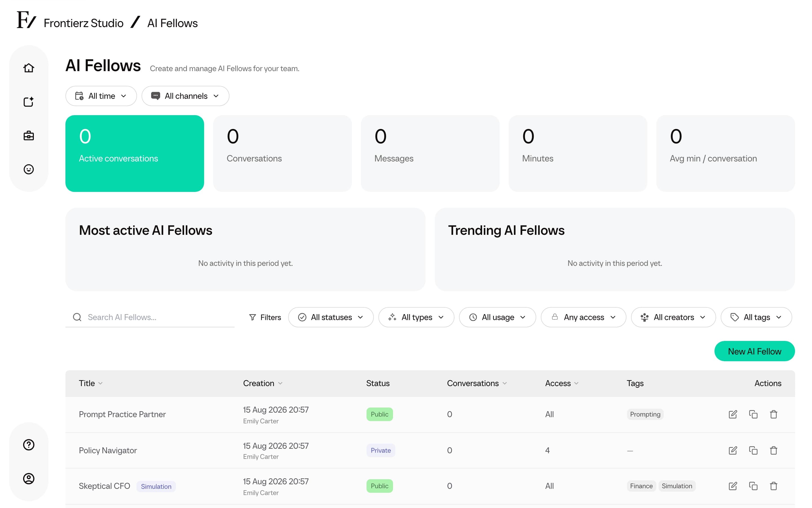Expand the All tags filter

[756, 317]
